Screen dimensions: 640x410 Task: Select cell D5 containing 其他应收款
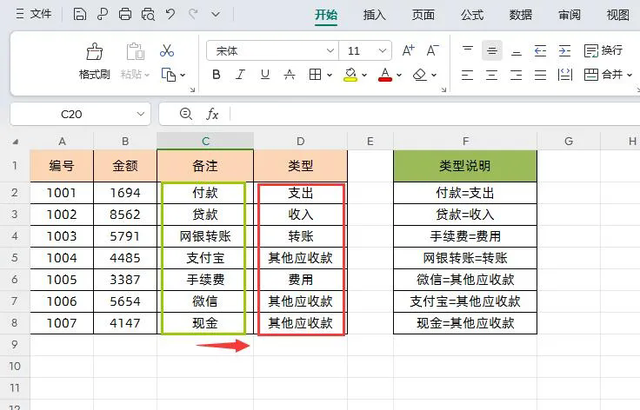click(x=300, y=258)
